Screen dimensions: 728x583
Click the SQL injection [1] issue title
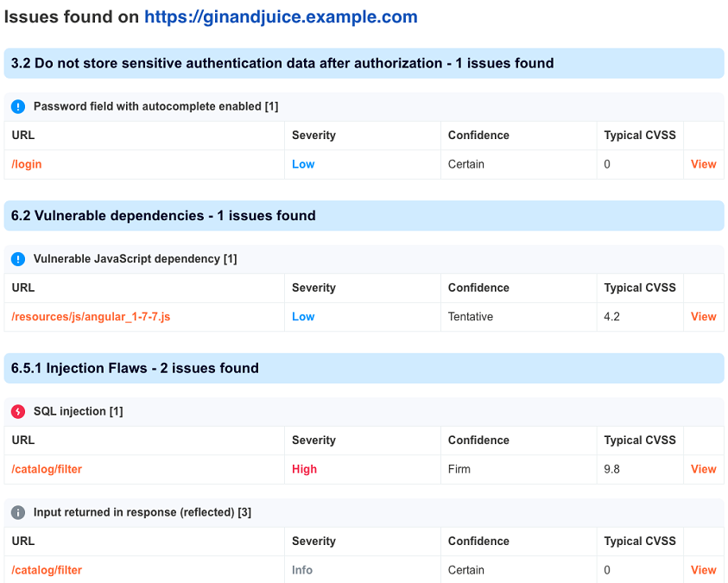pos(78,411)
